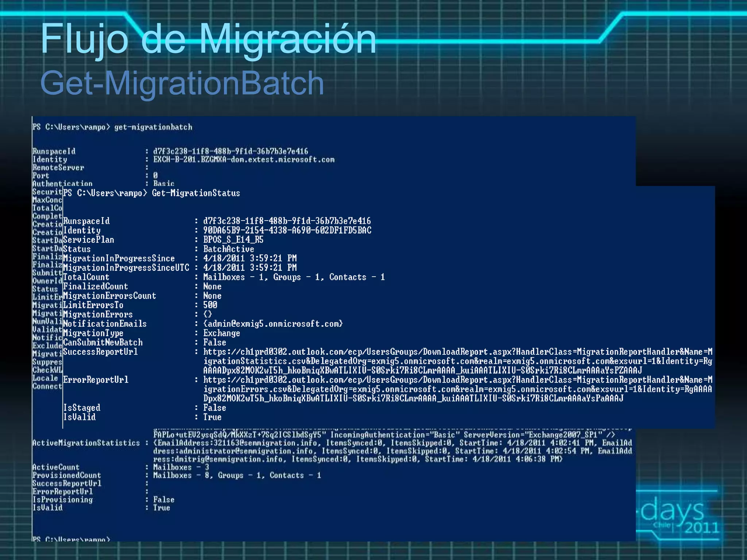
Task: Click 'EXCH-B-201.BZGMXA-dom.extest.microsoft.com' identity value
Action: pyautogui.click(x=244, y=160)
